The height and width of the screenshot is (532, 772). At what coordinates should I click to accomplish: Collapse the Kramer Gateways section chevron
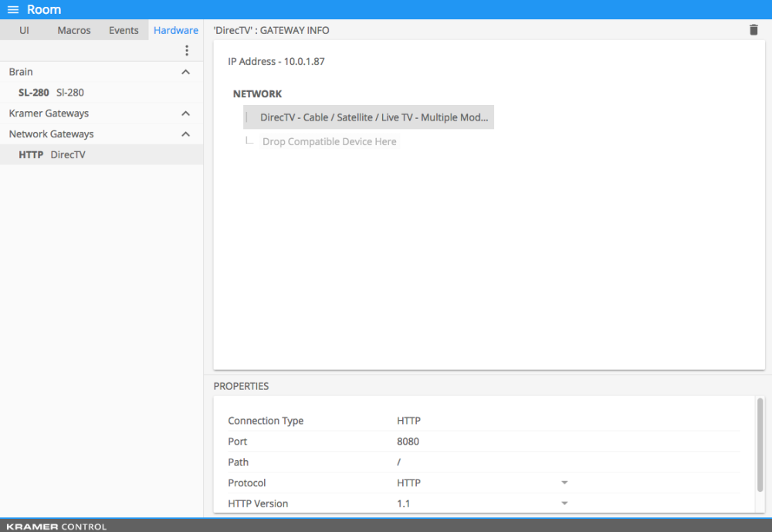185,114
